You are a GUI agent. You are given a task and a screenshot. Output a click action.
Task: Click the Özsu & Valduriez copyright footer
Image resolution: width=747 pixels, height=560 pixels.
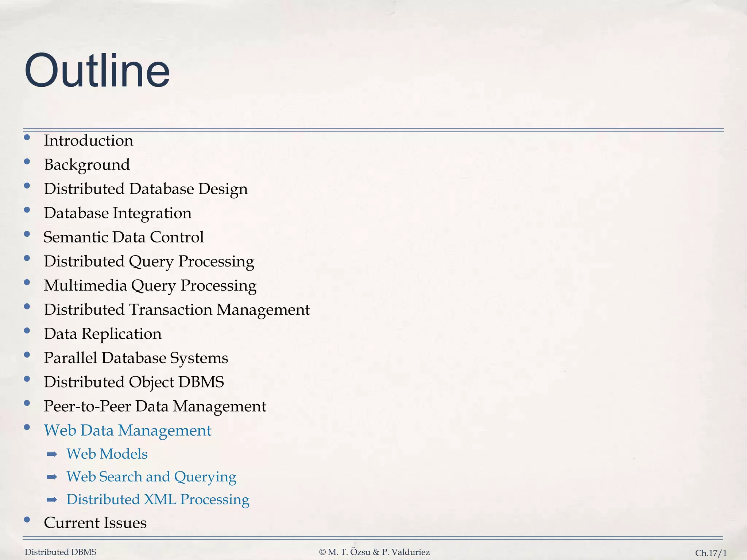click(x=374, y=552)
